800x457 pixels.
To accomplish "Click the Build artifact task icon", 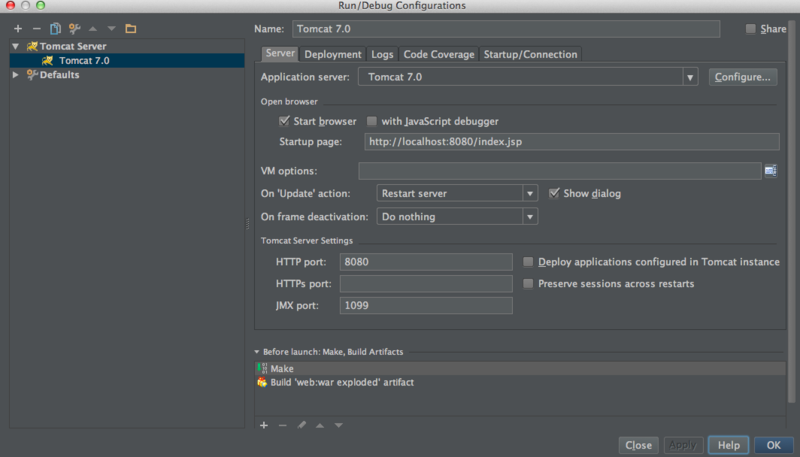I will pos(262,382).
